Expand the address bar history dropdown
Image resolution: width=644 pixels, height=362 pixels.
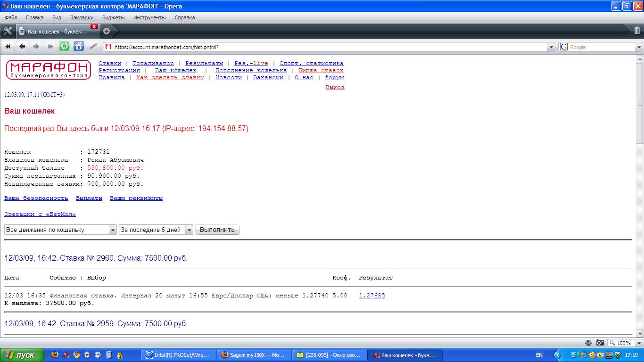click(x=552, y=47)
